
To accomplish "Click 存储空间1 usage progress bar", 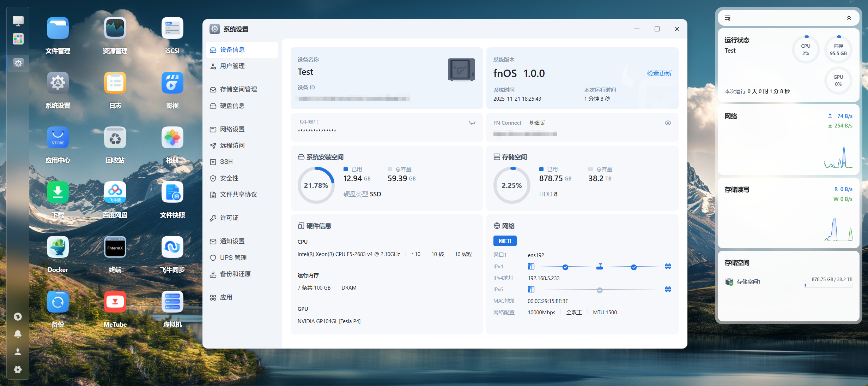I will point(828,285).
